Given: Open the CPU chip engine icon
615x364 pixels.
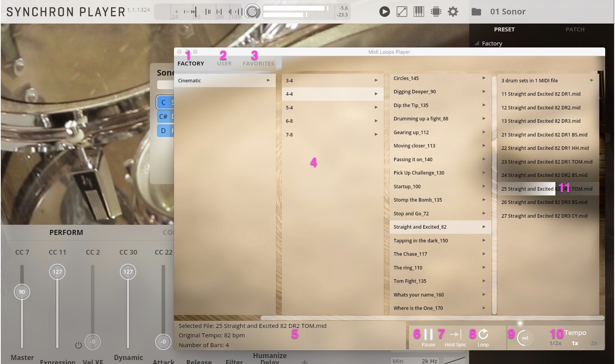Looking at the screenshot, I should (x=436, y=12).
